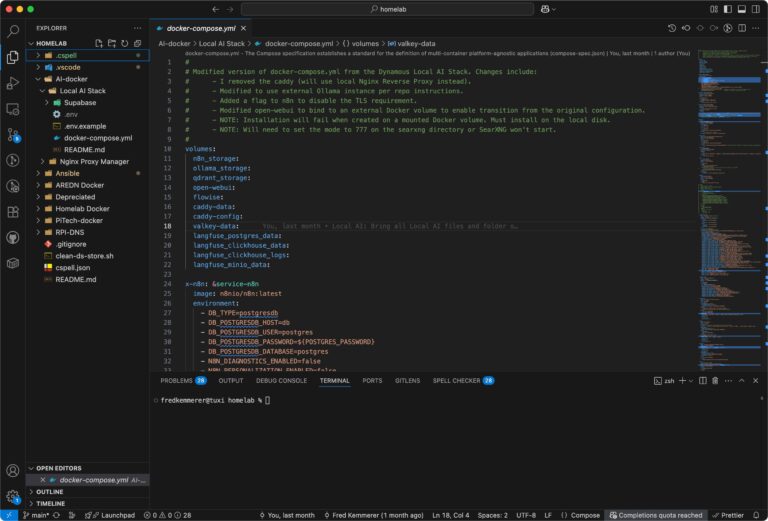
Task: Split the editor to the right
Action: [x=742, y=28]
